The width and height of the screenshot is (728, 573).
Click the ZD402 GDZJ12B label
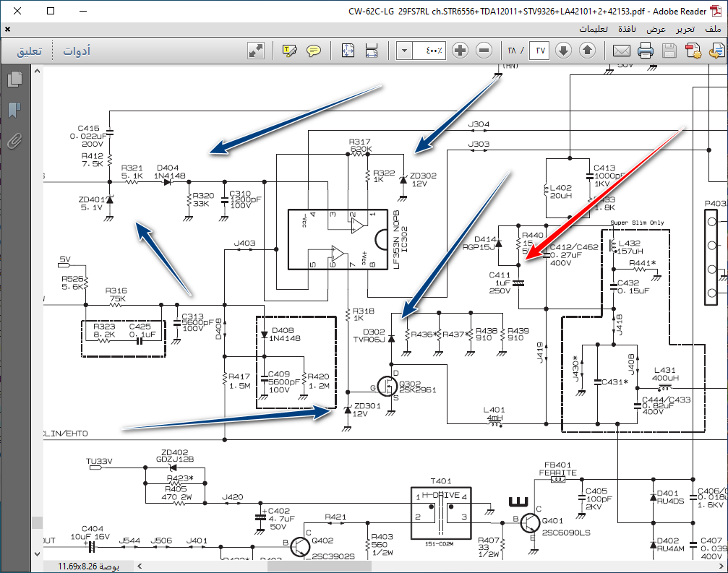(175, 456)
